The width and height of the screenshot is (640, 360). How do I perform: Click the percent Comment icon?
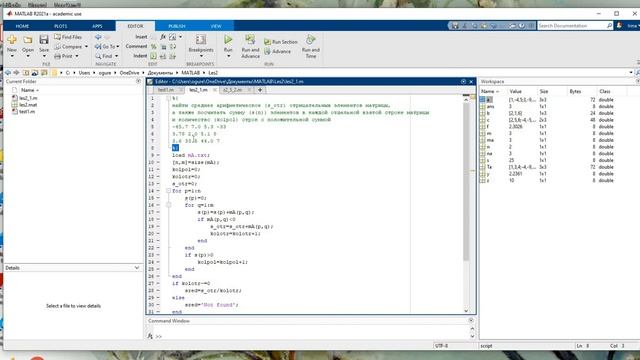[x=153, y=47]
